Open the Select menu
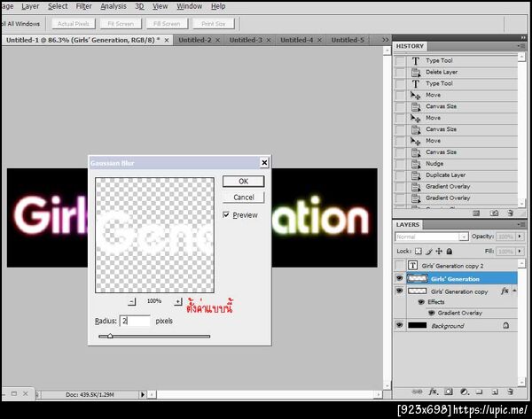The width and height of the screenshot is (532, 419). coord(58,6)
